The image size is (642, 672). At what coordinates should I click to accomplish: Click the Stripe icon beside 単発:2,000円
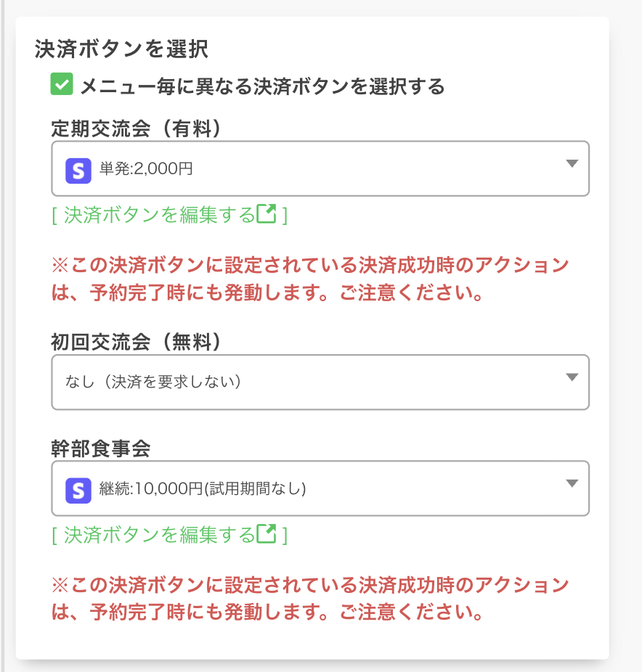click(78, 170)
